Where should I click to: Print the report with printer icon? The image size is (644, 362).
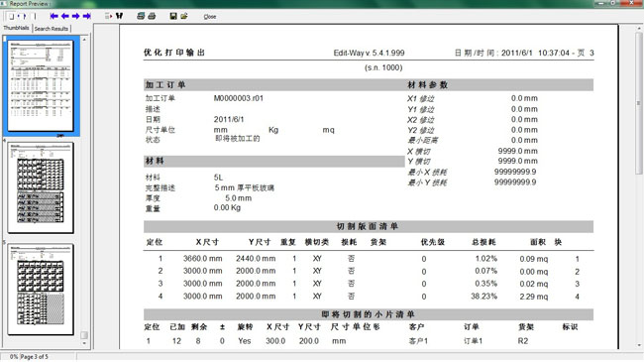152,16
